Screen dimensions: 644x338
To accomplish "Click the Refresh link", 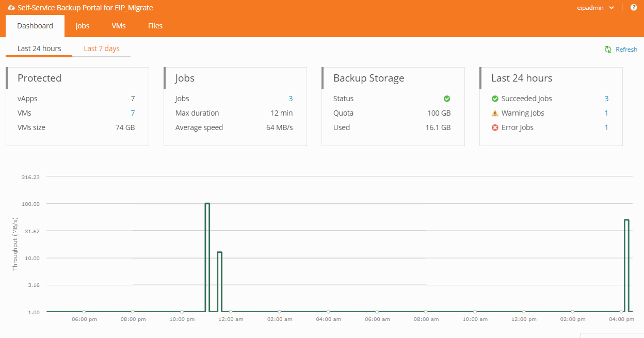I will [626, 50].
